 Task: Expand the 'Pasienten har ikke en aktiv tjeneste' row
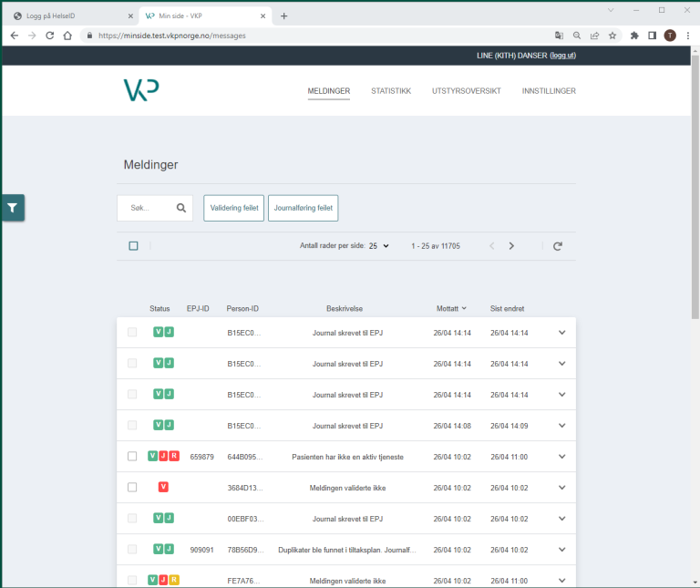point(561,457)
